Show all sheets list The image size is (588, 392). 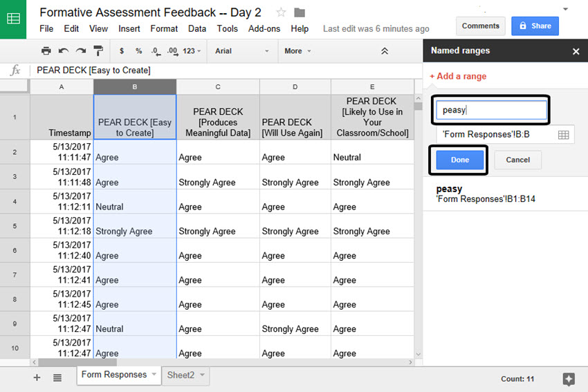click(57, 377)
